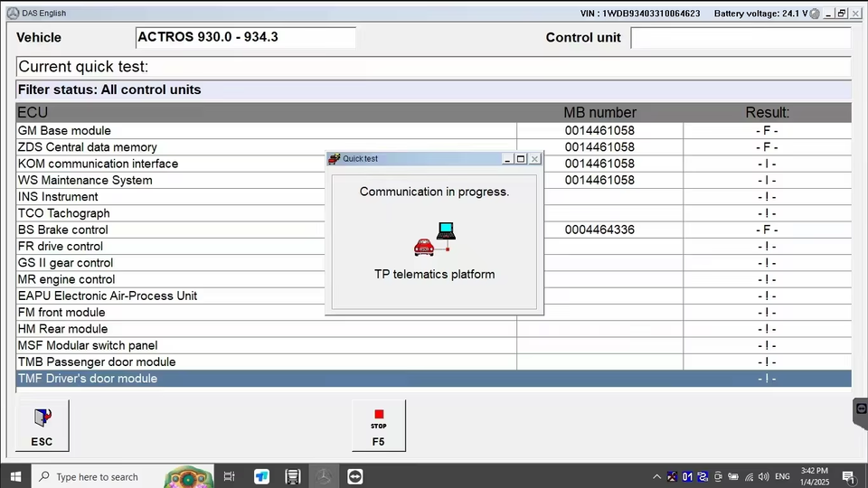
Task: Click 'TP telematics platform' text in dialog
Action: tap(435, 275)
